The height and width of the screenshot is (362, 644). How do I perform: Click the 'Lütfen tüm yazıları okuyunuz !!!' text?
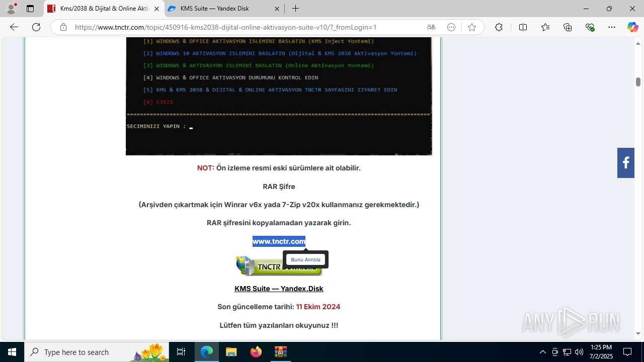279,325
